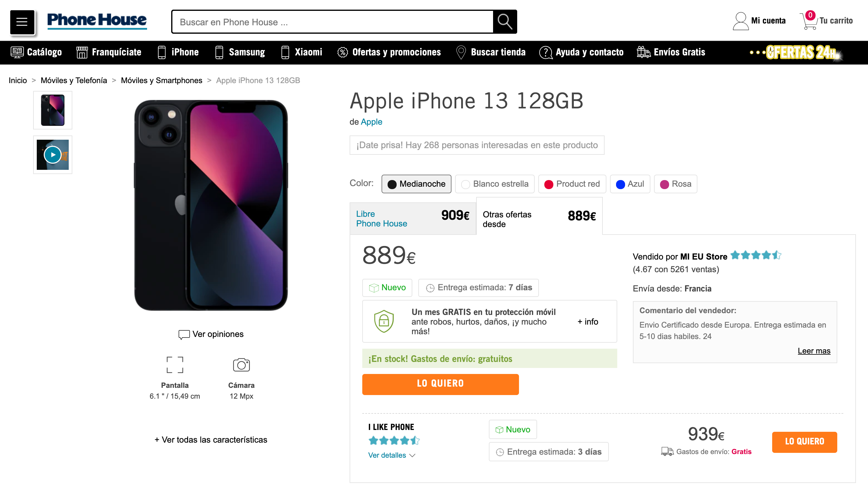Pick the Azul color option
Screen dimensions: 868x492
tap(630, 184)
